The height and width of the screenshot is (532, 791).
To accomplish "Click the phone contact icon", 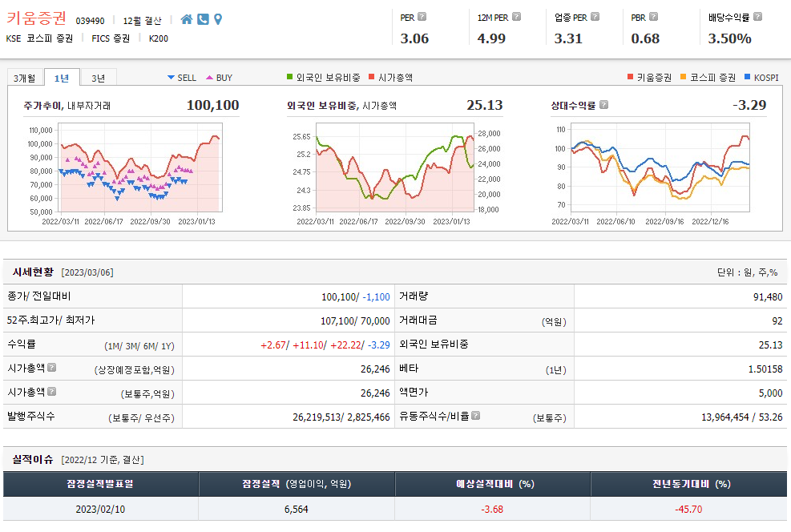I will (203, 19).
